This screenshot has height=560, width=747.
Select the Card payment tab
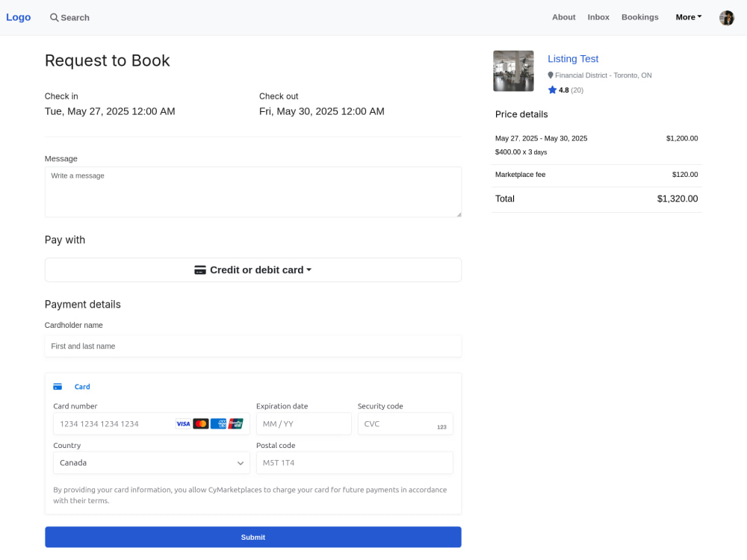pos(72,387)
